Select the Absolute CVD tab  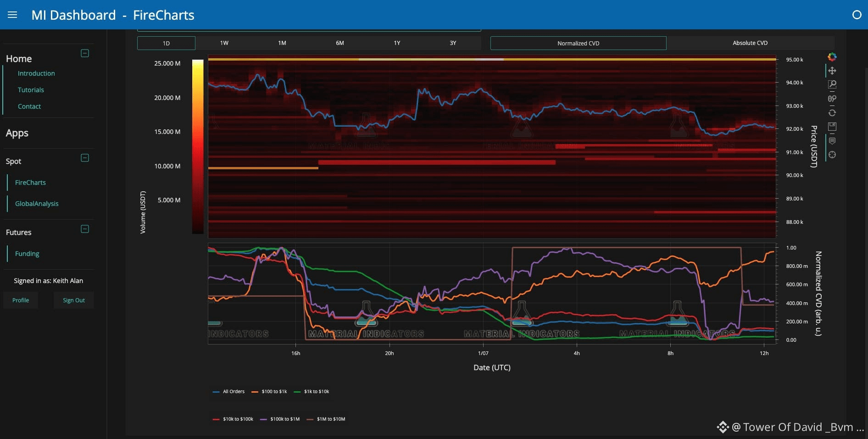[750, 43]
